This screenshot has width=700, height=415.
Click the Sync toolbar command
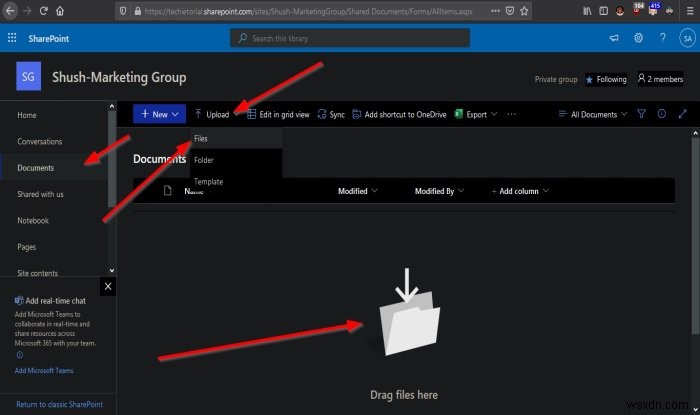(331, 115)
